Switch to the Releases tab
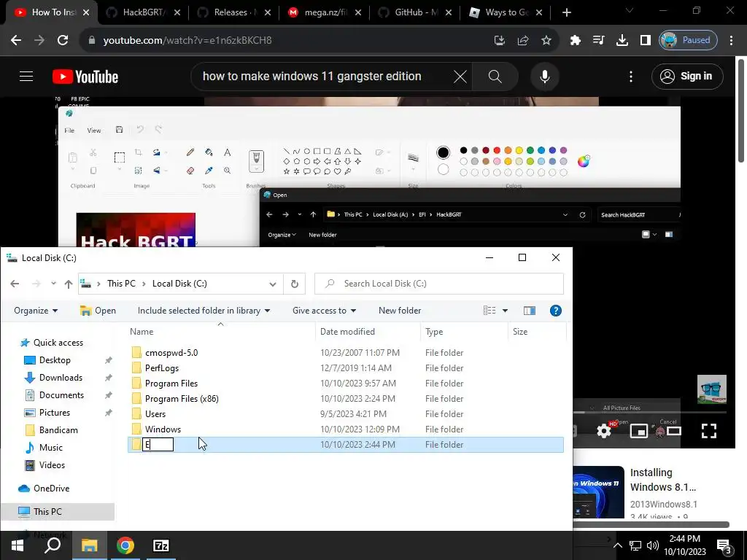 coord(234,12)
